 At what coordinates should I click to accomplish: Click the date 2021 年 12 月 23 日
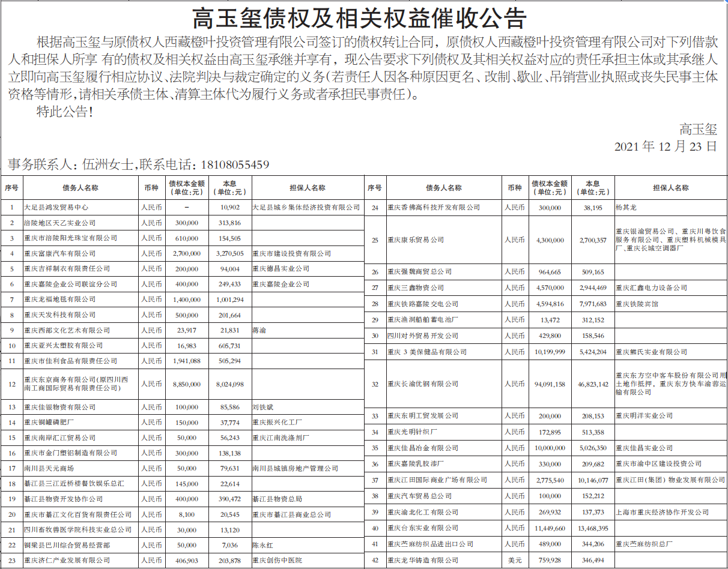pyautogui.click(x=666, y=146)
